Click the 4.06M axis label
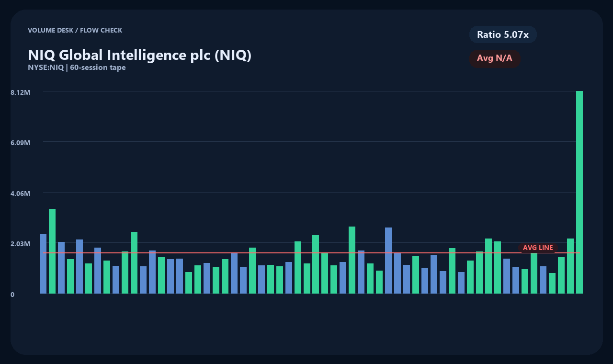This screenshot has width=613, height=364. (21, 193)
